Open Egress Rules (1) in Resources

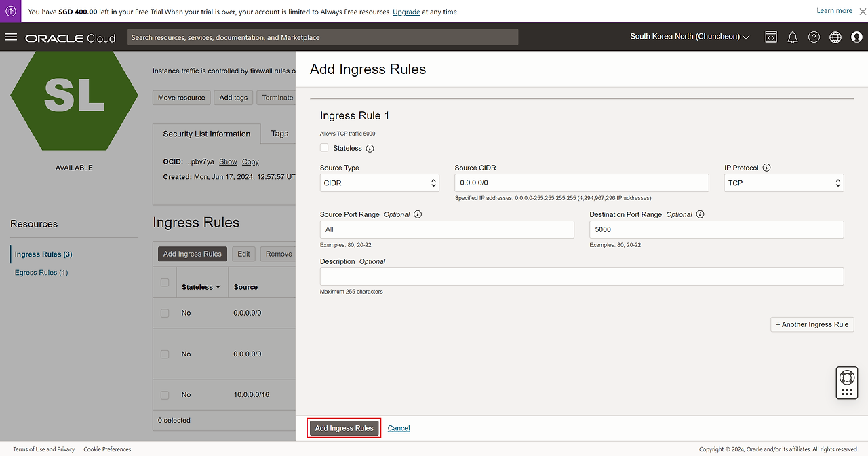pyautogui.click(x=41, y=273)
